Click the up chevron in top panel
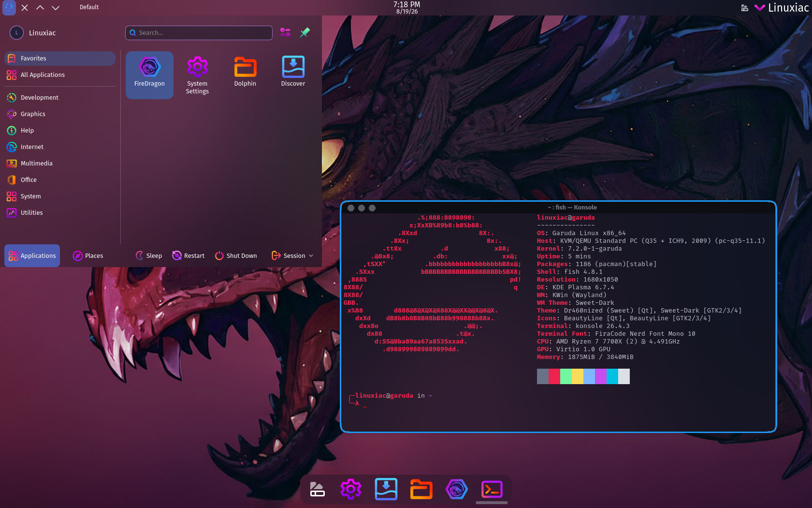This screenshot has height=508, width=812. 40,7
